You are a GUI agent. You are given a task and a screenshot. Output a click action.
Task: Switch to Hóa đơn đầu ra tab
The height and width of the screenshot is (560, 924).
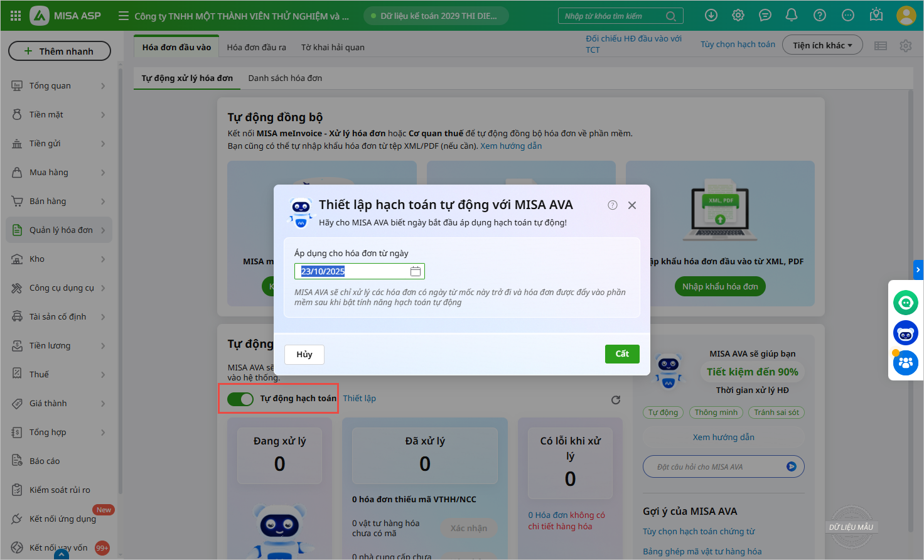pos(256,47)
